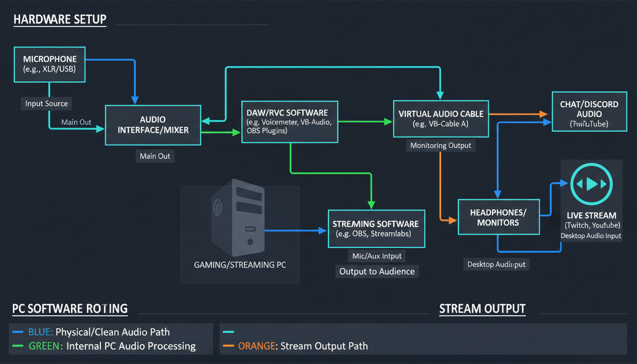This screenshot has height=364, width=637.
Task: Expand the Monitoring Output label
Action: point(440,145)
